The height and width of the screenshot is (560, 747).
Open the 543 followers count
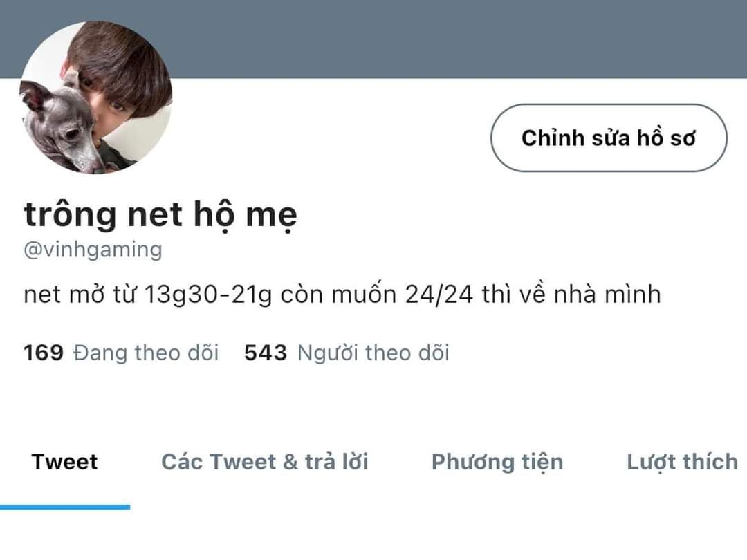[266, 353]
